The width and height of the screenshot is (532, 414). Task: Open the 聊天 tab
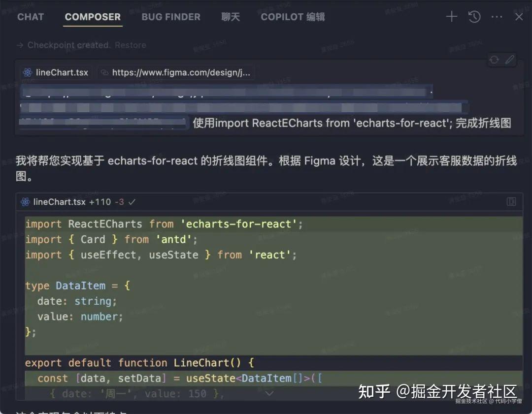[x=231, y=17]
